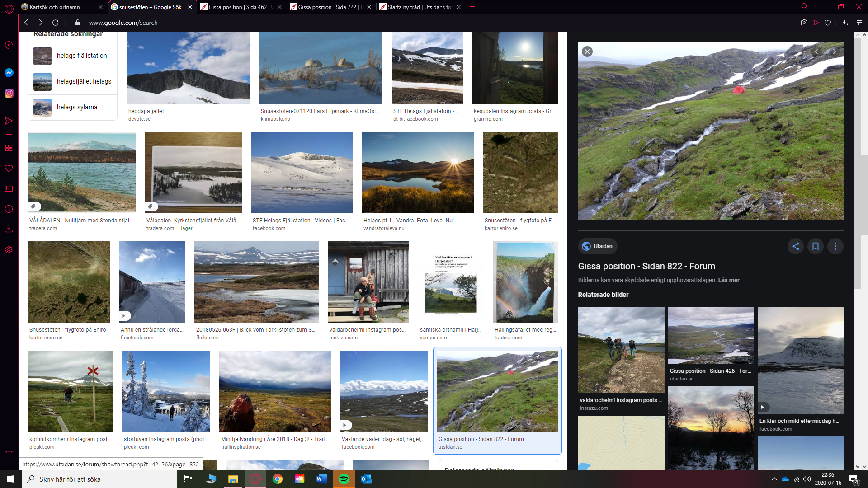Open downloads in address bar toolbar
Viewport: 868px width, 488px height.
coord(844,23)
